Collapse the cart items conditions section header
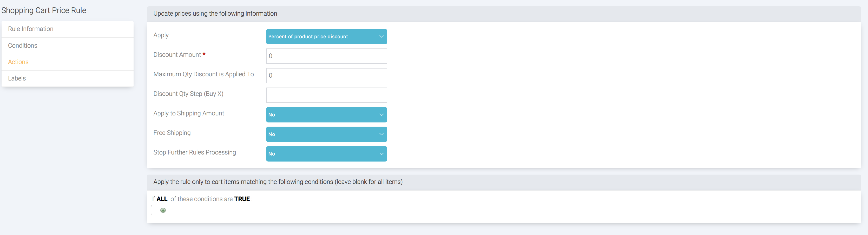Viewport: 868px width, 235px height. (278, 182)
